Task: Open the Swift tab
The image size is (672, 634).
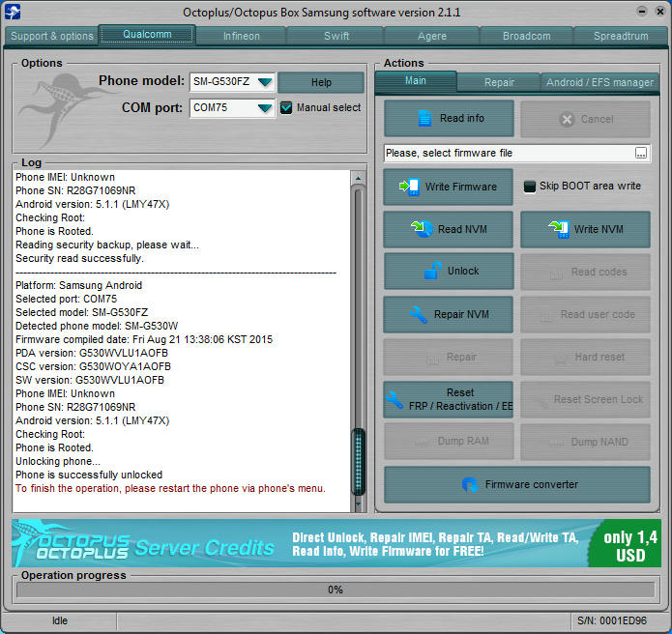Action: point(336,36)
